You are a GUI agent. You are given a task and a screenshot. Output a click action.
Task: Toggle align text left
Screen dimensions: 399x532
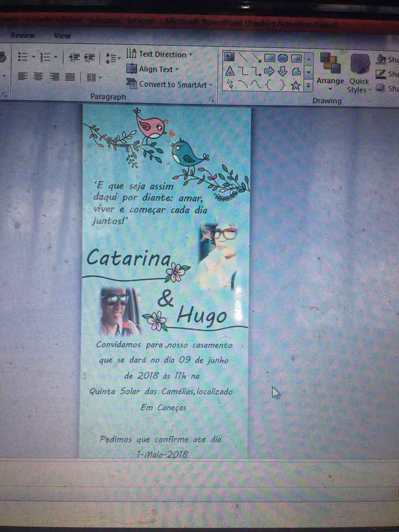coord(22,76)
